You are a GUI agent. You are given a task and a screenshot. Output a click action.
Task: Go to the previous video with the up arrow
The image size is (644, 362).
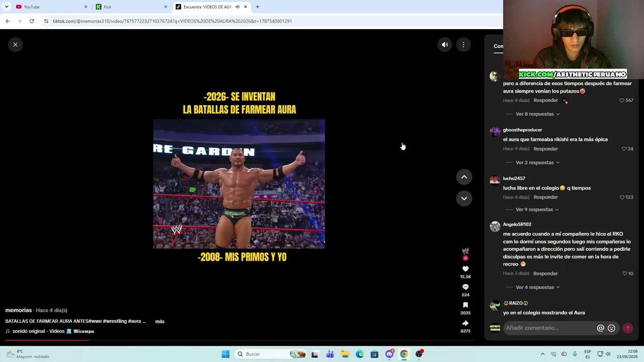tap(464, 177)
